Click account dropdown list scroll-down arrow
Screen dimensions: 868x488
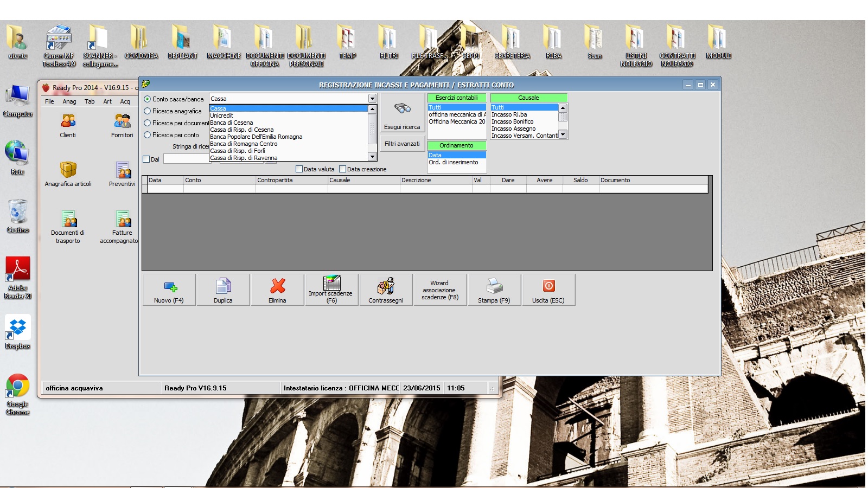coord(372,157)
